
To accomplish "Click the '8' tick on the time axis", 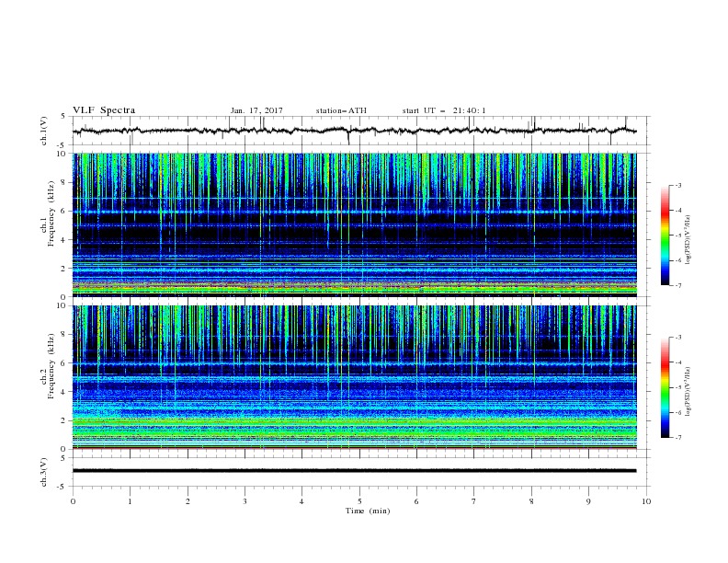I will pos(531,501).
